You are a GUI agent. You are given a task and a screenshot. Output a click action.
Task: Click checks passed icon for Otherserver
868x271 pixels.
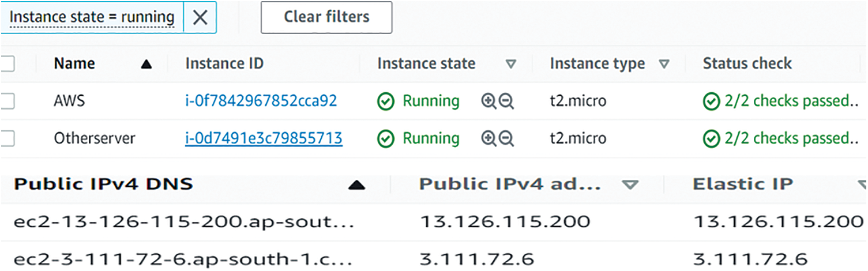711,139
